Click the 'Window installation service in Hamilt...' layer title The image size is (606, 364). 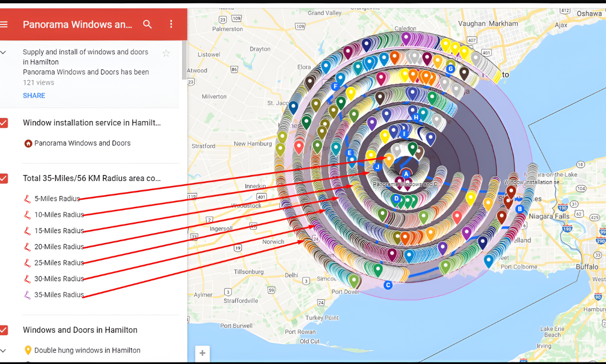92,123
